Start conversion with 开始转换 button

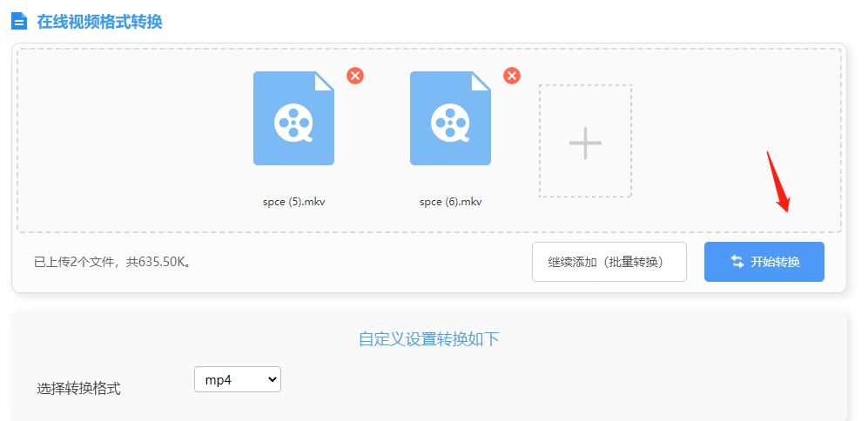(x=764, y=262)
